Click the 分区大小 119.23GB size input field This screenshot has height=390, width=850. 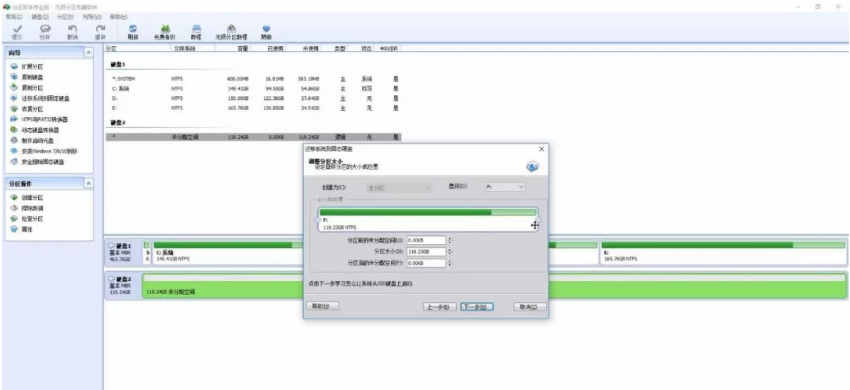[426, 252]
